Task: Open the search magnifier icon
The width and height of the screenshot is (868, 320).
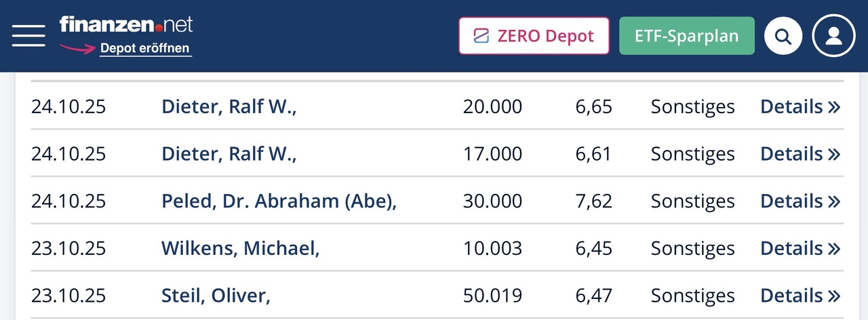Action: [783, 36]
